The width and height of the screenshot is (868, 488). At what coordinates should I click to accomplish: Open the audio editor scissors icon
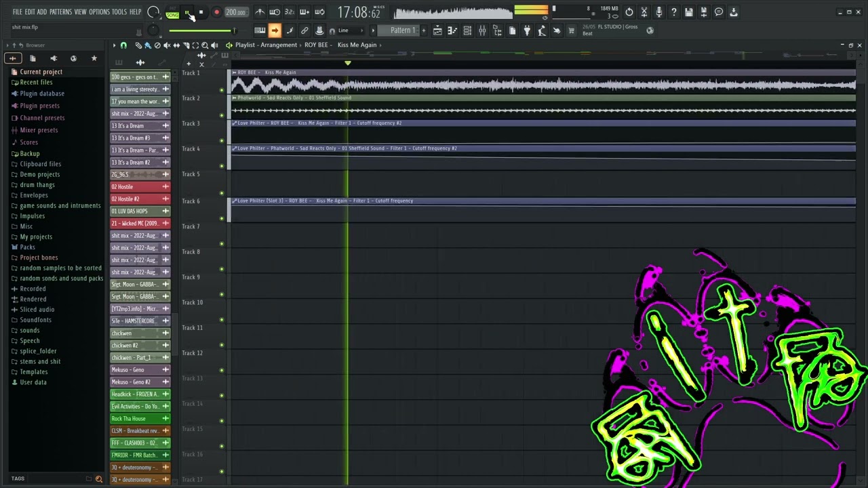tap(644, 12)
